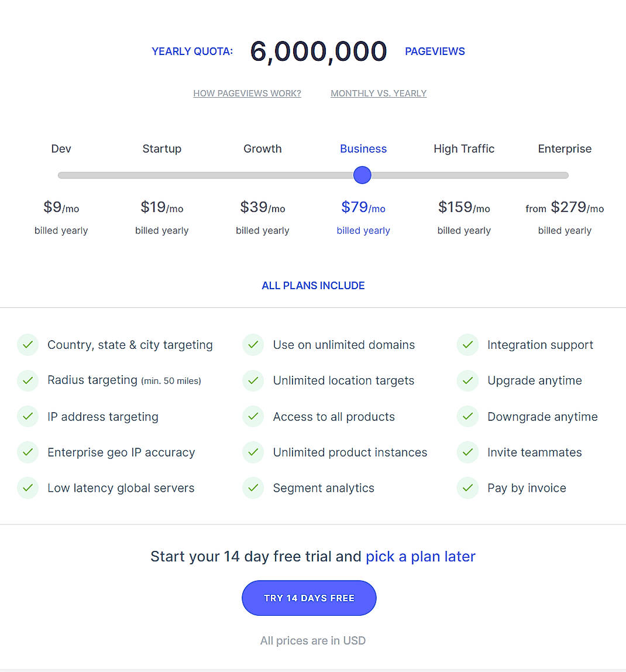Click the checkmark beside Country, state & city targeting
Image resolution: width=626 pixels, height=672 pixels.
pyautogui.click(x=27, y=345)
